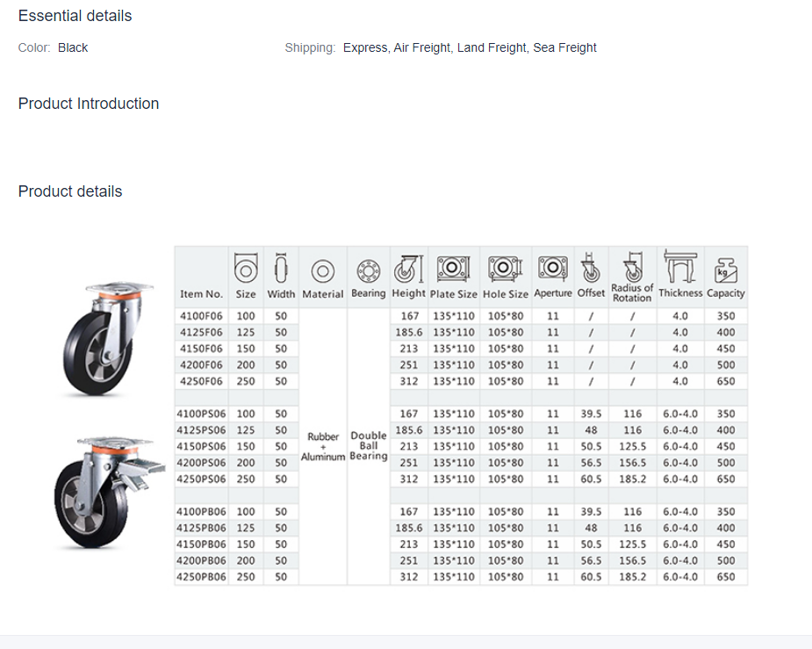
Task: Click the kg Capacity icon
Action: click(725, 268)
